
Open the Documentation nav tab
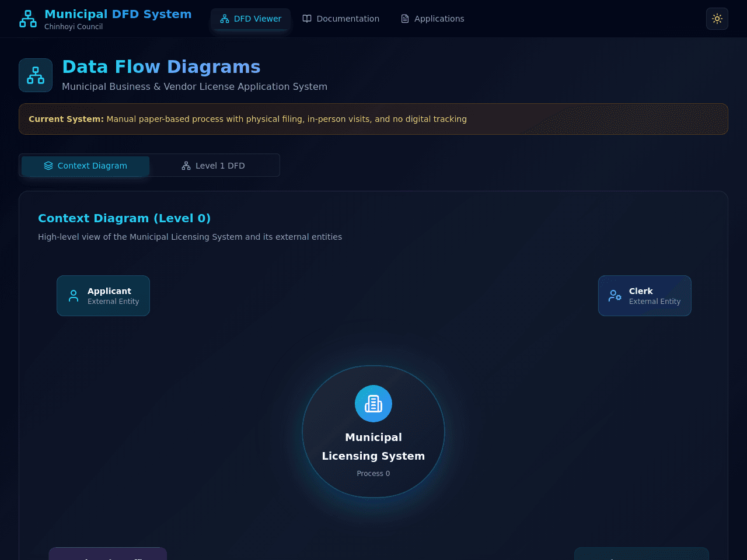(x=341, y=19)
